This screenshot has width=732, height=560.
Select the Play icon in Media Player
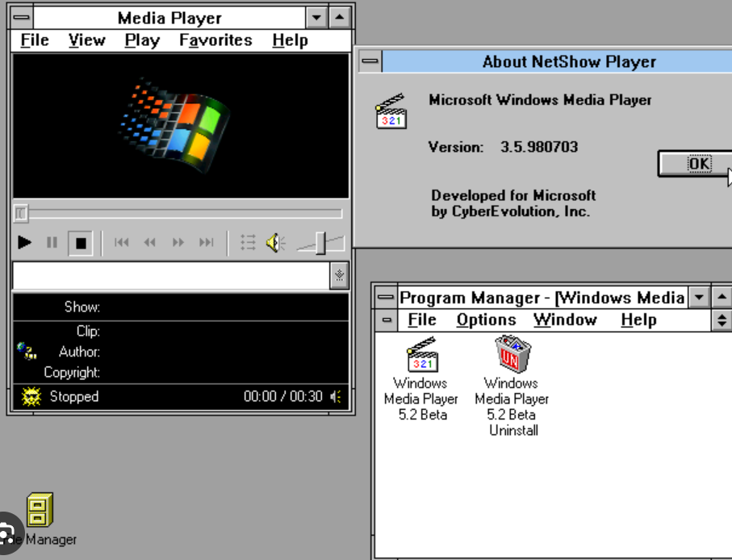click(24, 243)
